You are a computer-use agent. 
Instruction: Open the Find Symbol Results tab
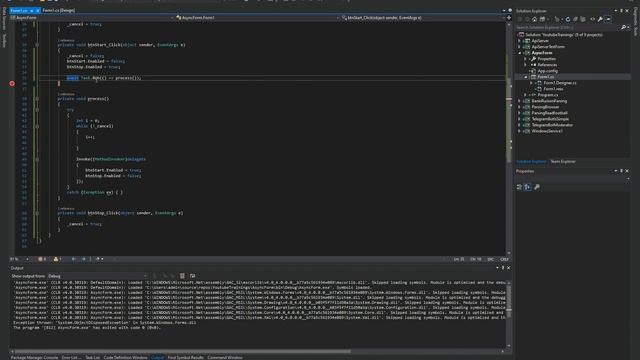coord(185,358)
